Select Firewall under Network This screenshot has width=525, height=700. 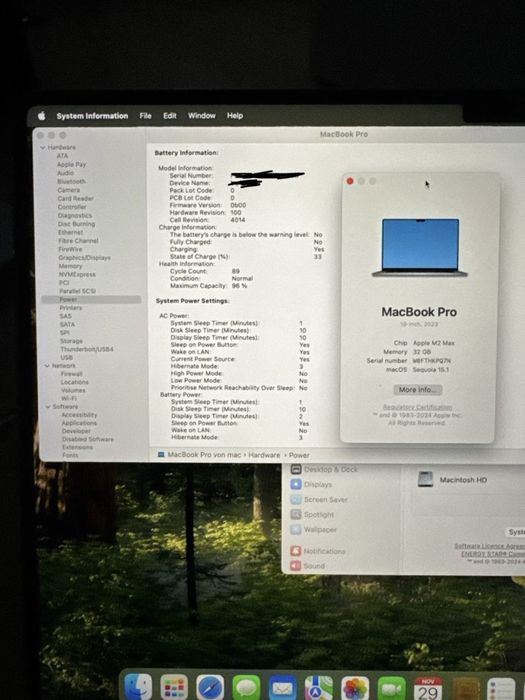pyautogui.click(x=71, y=374)
